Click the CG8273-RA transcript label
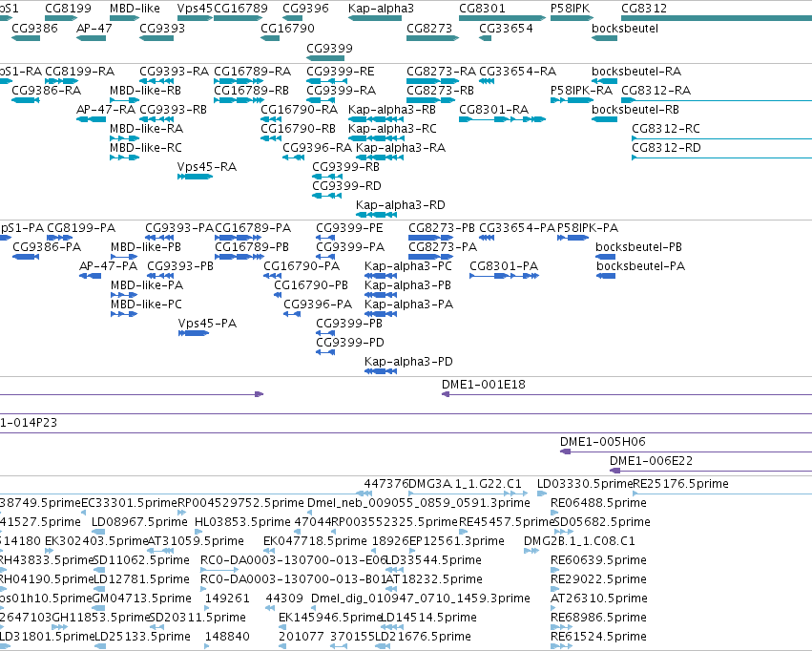Image resolution: width=812 pixels, height=651 pixels. (x=441, y=71)
